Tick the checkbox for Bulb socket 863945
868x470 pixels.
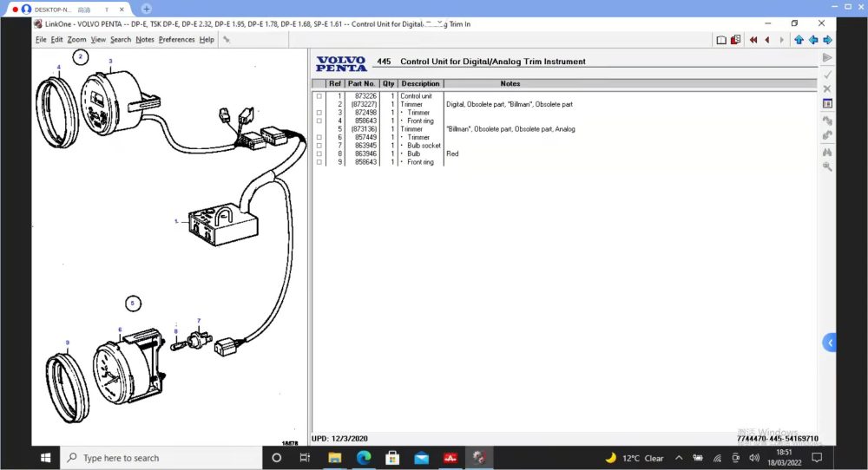[319, 146]
